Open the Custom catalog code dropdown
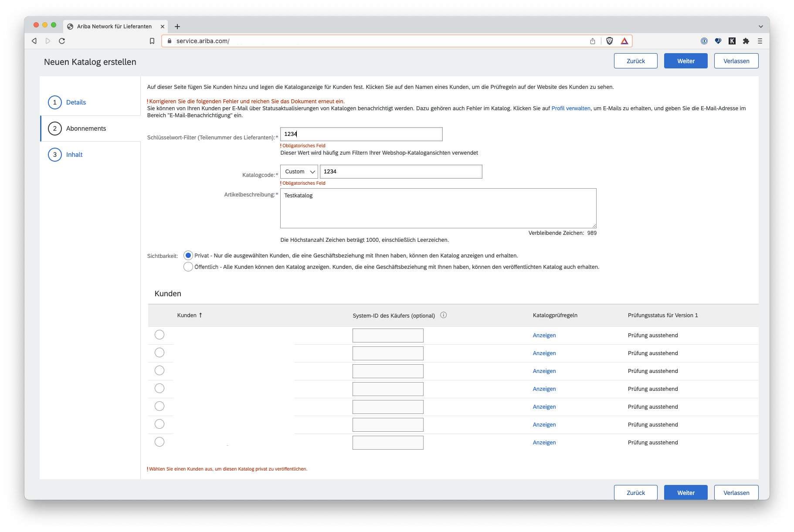Screen dimensions: 794x532 pos(299,172)
